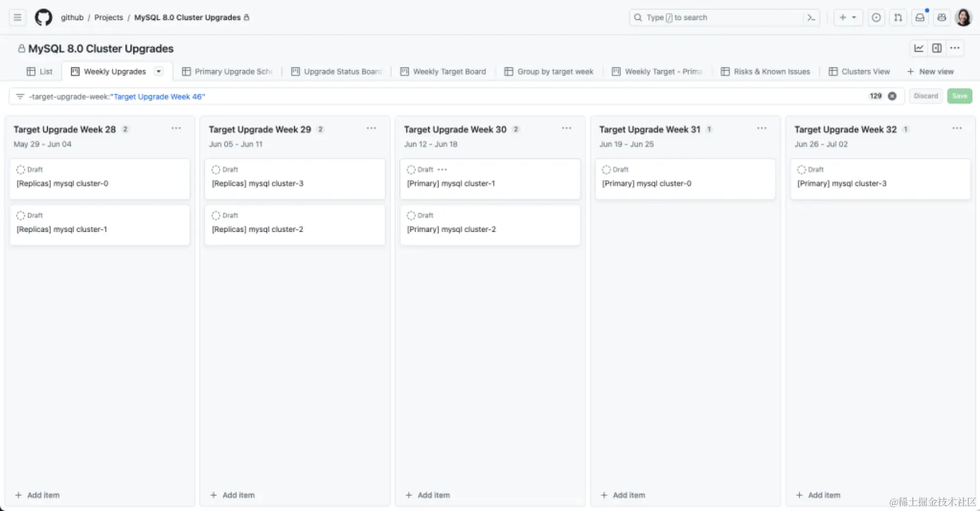The height and width of the screenshot is (511, 980).
Task: Click the MySQL 8.0 Cluster Upgrades project title
Action: tap(101, 49)
